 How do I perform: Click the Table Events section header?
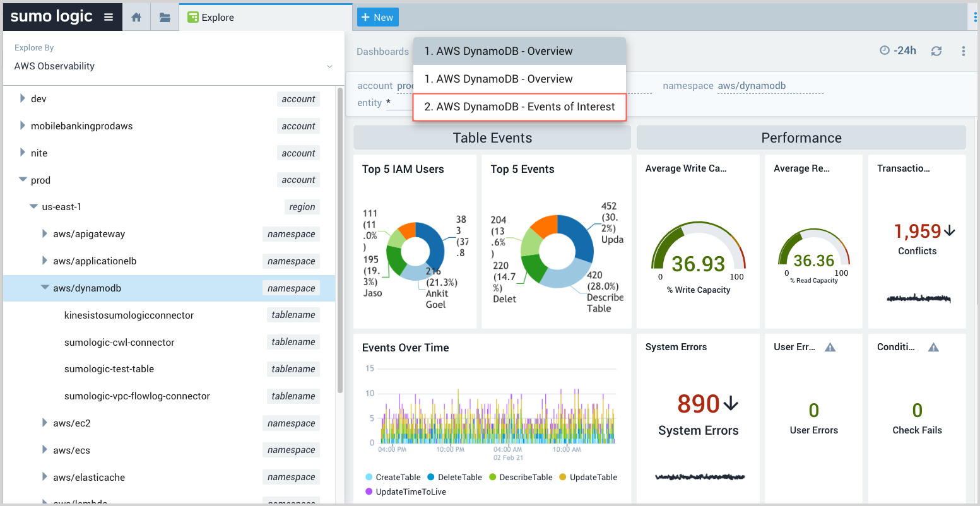pos(492,138)
